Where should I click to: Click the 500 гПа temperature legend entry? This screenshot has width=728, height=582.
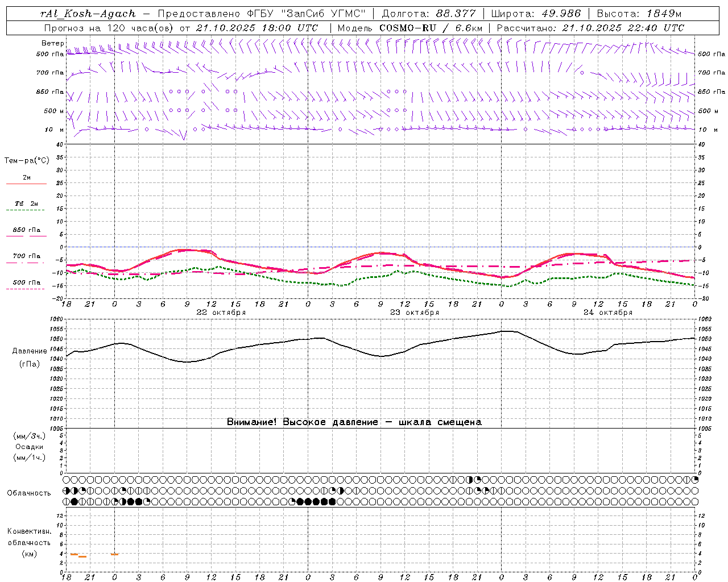(27, 282)
